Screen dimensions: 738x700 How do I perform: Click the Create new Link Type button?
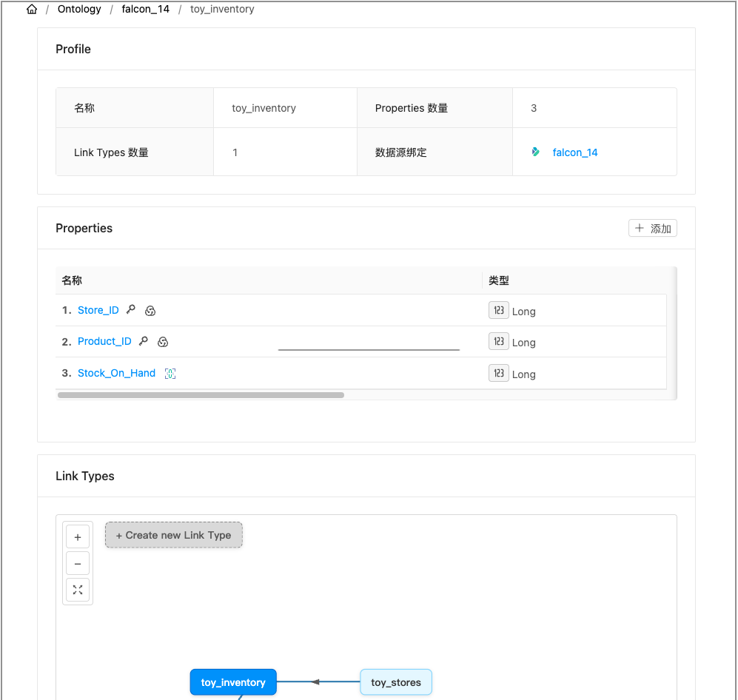click(x=174, y=535)
